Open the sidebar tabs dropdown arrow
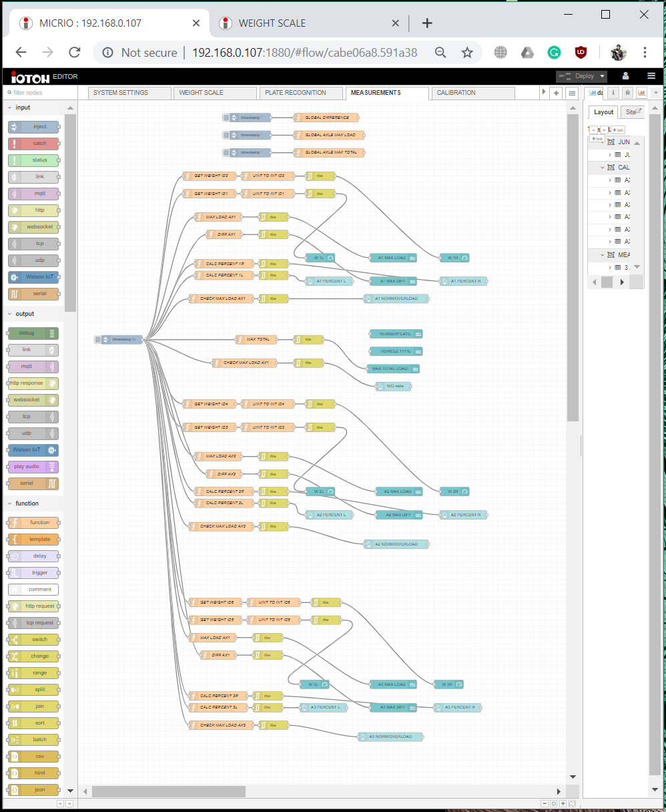 point(656,93)
